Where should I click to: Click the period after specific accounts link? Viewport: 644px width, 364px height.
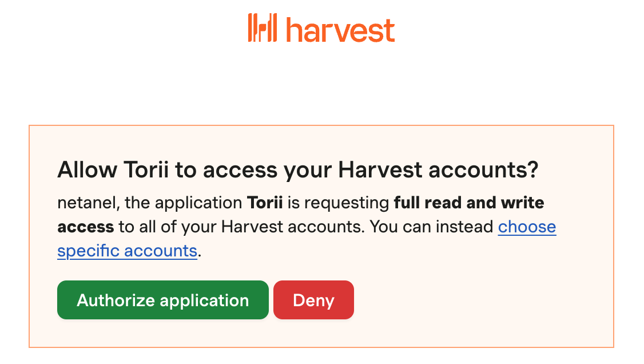[x=200, y=251]
